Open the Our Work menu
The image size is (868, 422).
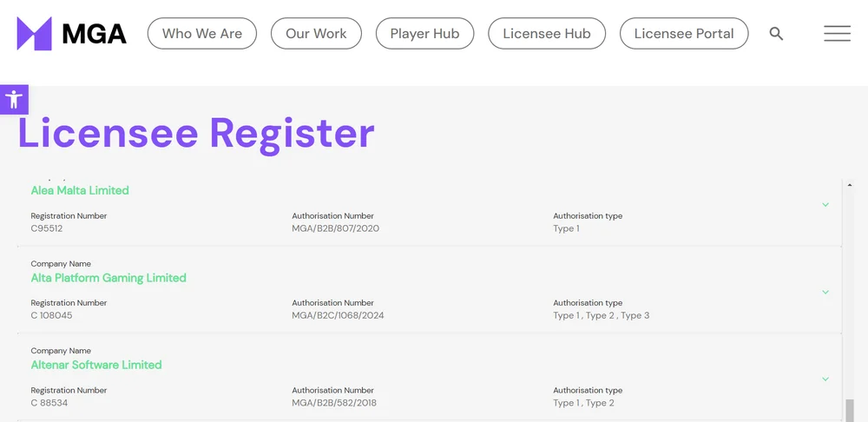pos(316,33)
